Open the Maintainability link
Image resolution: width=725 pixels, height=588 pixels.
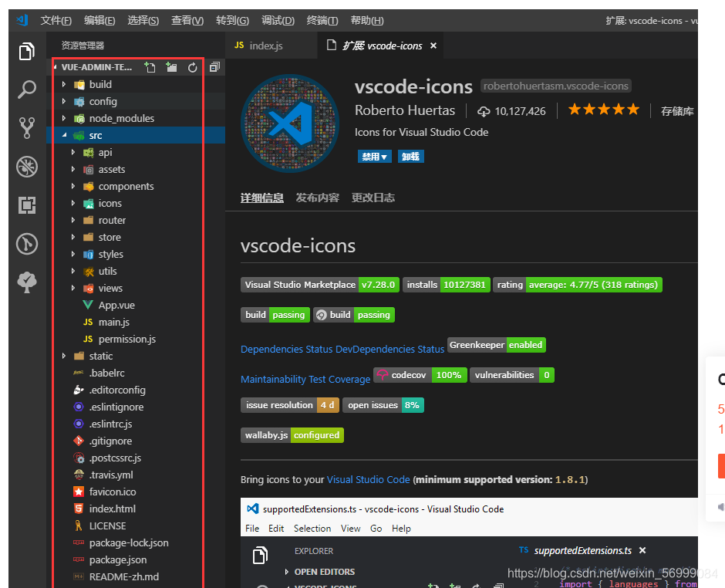(x=273, y=380)
